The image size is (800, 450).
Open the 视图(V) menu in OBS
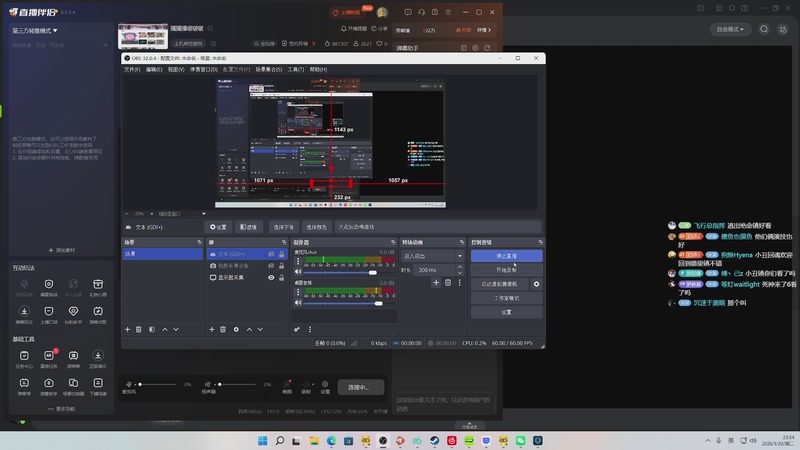[x=176, y=69]
